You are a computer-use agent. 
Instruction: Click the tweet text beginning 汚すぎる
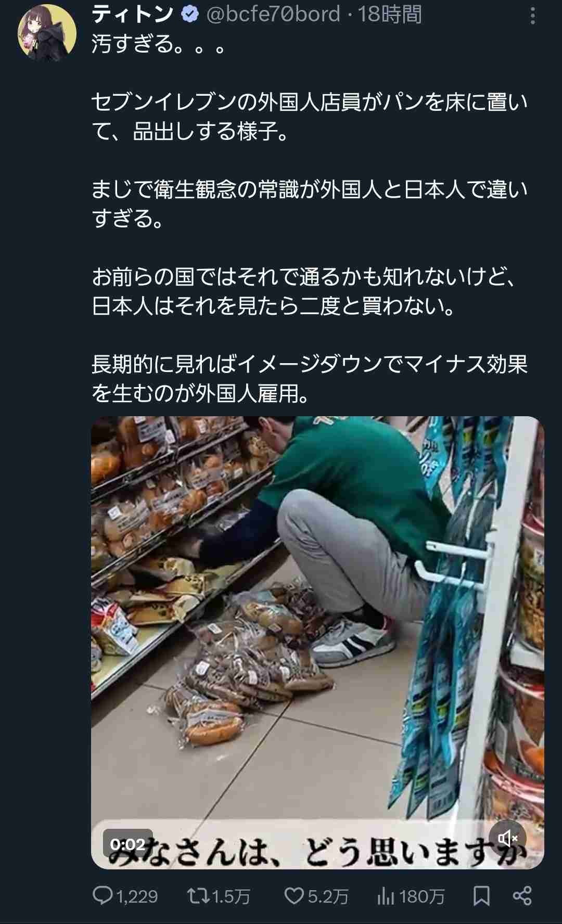pyautogui.click(x=310, y=218)
